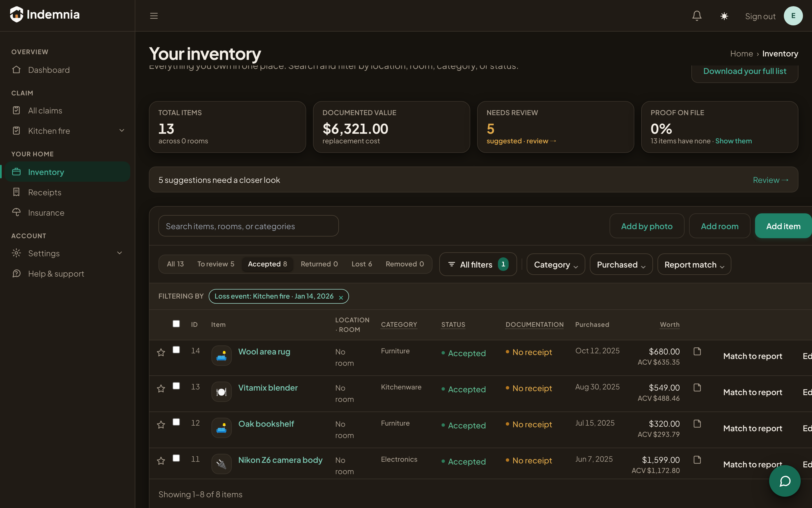Follow the Review suggestions link
This screenshot has height=508, width=812.
(x=770, y=180)
